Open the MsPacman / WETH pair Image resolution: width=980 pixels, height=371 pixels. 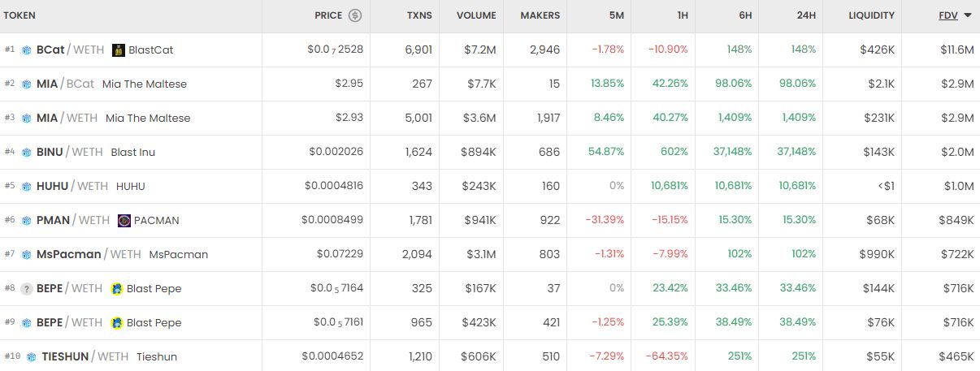tap(89, 254)
